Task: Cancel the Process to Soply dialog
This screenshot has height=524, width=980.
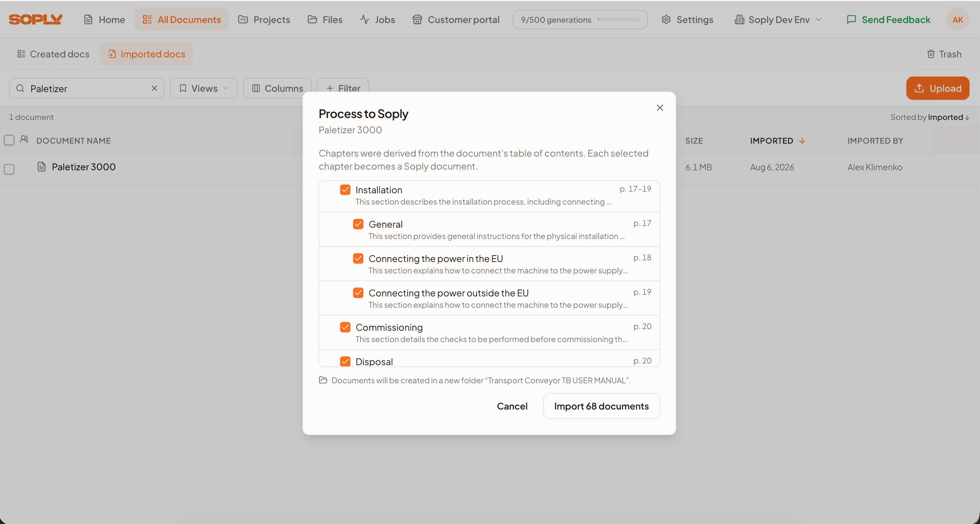Action: [x=512, y=406]
